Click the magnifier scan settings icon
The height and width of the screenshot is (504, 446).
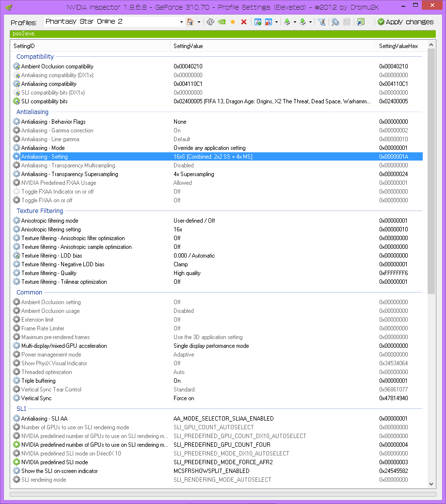tap(335, 22)
